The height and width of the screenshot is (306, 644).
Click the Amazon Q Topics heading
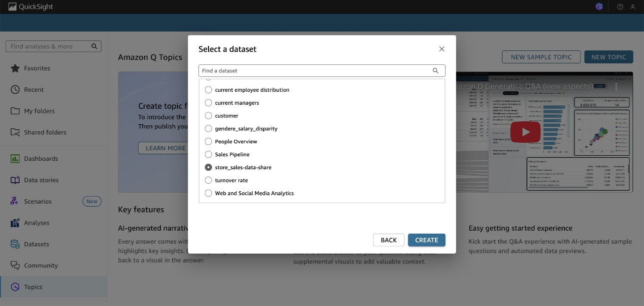(150, 57)
